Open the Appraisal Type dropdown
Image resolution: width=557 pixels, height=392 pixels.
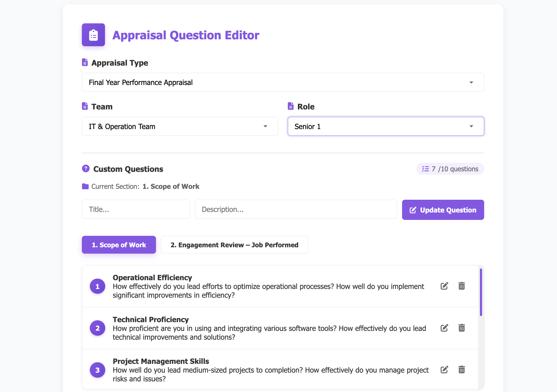(283, 82)
